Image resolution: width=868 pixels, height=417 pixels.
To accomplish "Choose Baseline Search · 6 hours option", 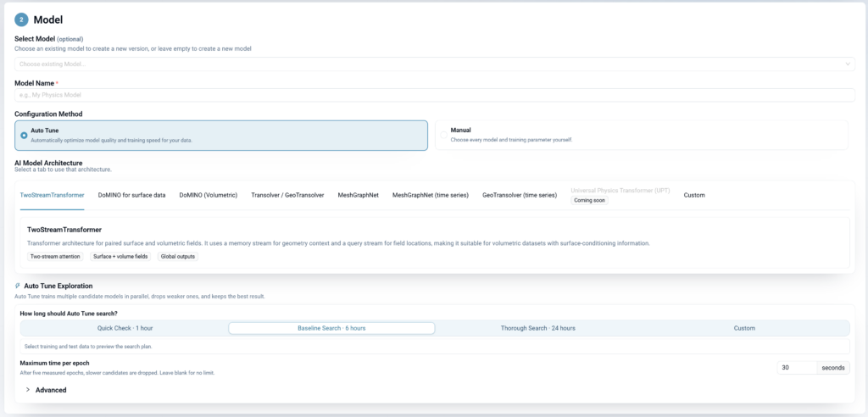I will (x=331, y=328).
